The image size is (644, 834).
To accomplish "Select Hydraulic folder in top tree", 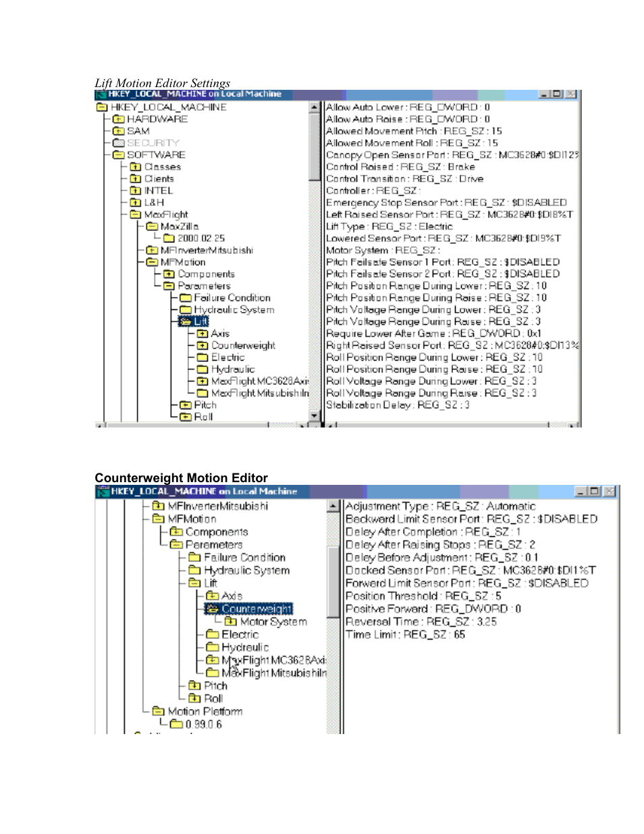I will 226,369.
